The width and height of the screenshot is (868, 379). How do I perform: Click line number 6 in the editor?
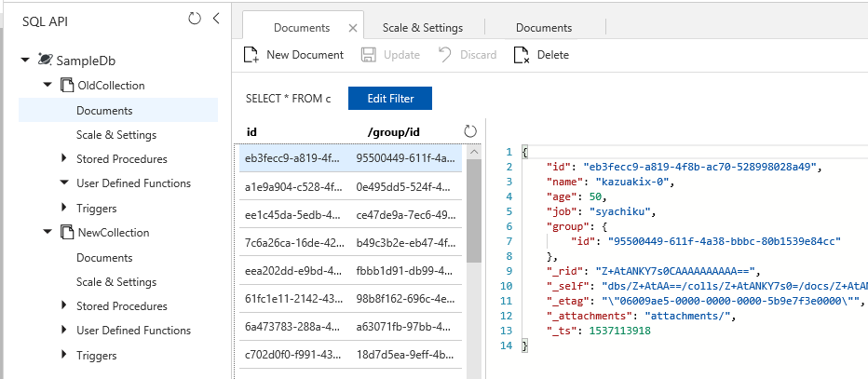tap(509, 226)
